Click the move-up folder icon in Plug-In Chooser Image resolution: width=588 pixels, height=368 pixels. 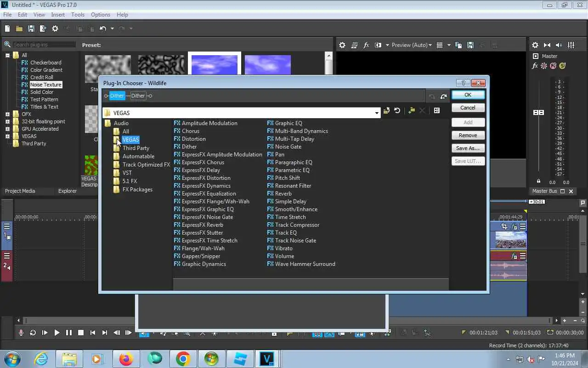coord(386,110)
